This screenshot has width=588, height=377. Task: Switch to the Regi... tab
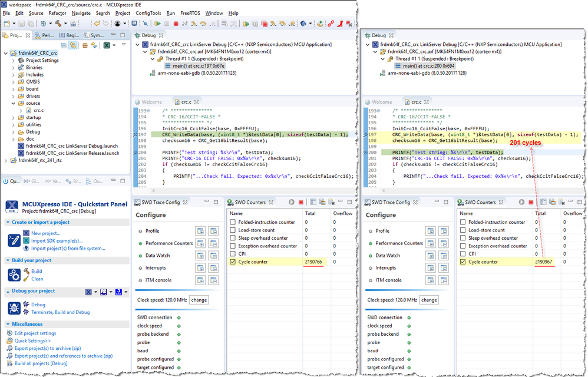point(68,35)
